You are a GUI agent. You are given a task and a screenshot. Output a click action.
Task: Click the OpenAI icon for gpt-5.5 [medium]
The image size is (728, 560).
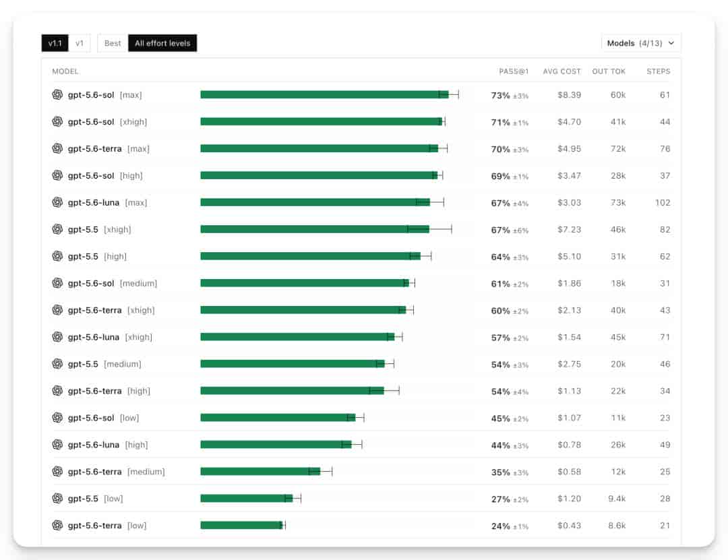(57, 364)
